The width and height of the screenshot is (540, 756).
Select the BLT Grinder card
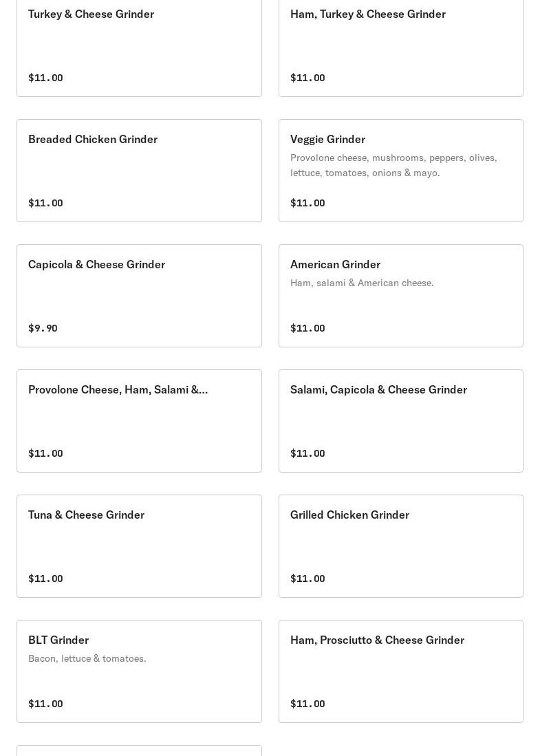pos(140,671)
